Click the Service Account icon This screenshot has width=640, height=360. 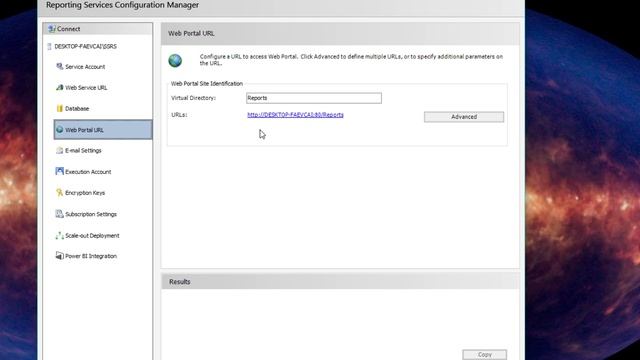(x=60, y=66)
